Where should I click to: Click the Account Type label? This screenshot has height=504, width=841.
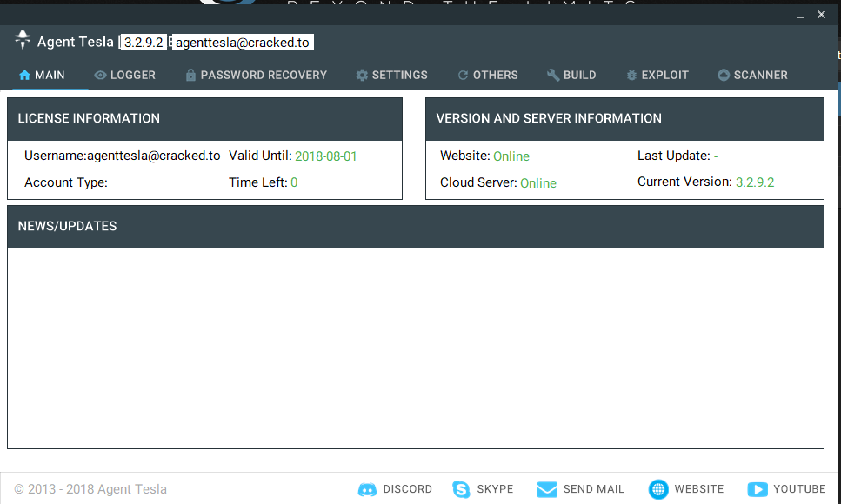coord(66,182)
